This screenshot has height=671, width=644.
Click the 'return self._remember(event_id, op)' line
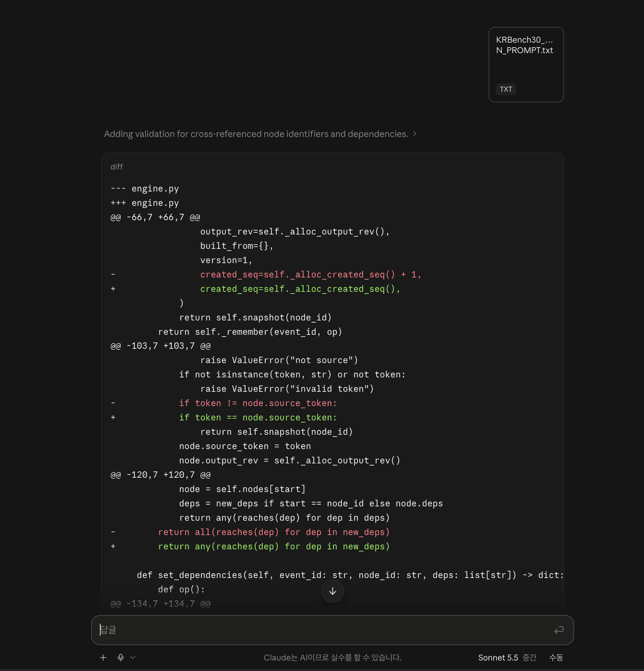pyautogui.click(x=250, y=332)
